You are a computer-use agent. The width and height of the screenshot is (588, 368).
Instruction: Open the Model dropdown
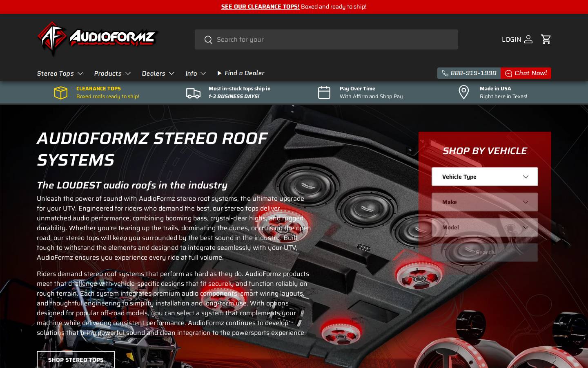click(x=485, y=227)
